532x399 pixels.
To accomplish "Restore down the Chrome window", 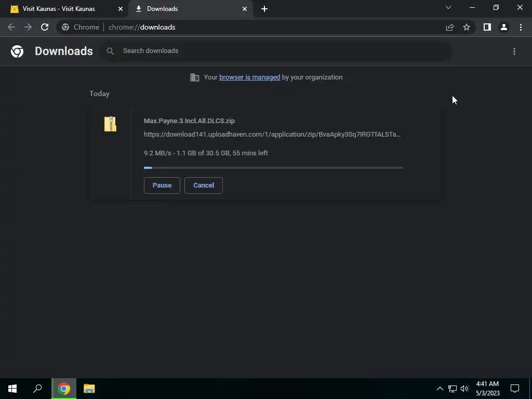I will click(496, 7).
